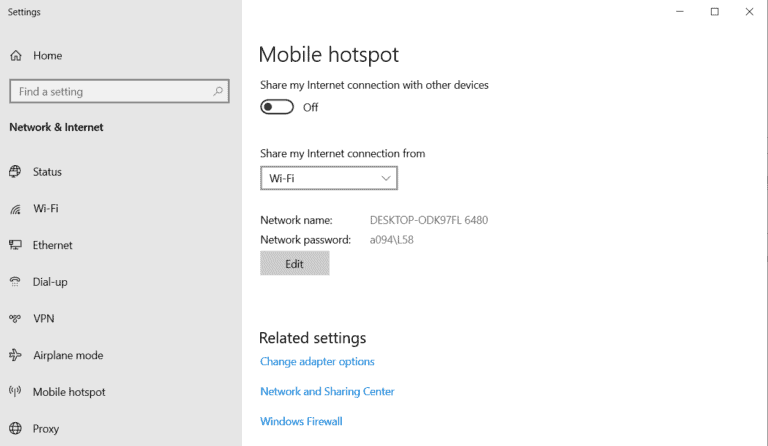Click the Proxy globe icon
Screen dimensions: 768x446
[x=15, y=429]
